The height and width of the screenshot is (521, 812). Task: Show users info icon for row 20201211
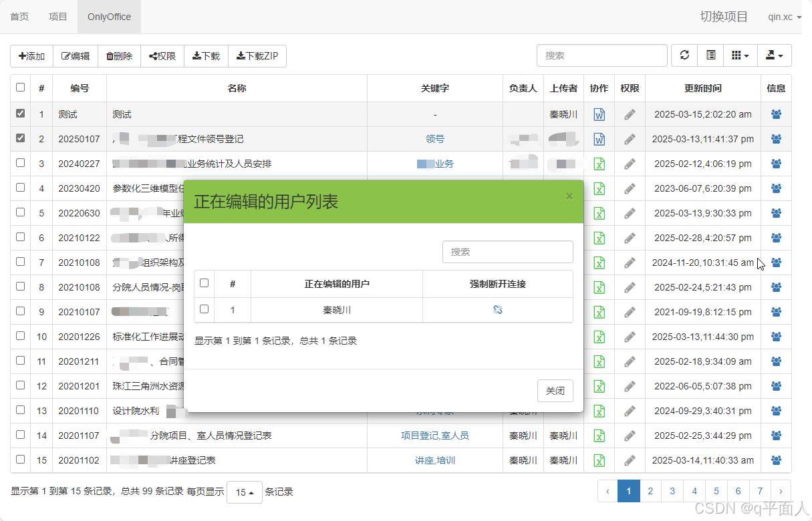[776, 361]
